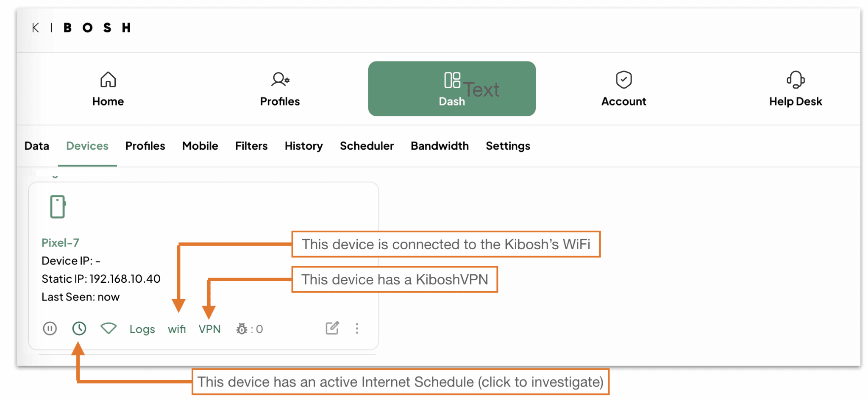The image size is (868, 401).
Task: Toggle wifi connection for Pixel-7
Action: 177,328
